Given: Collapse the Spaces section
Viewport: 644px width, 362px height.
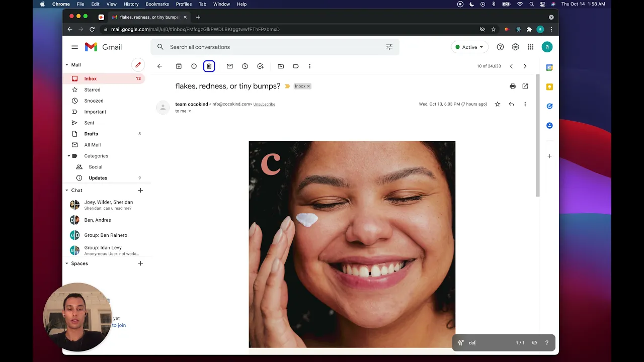Looking at the screenshot, I should click(x=66, y=263).
